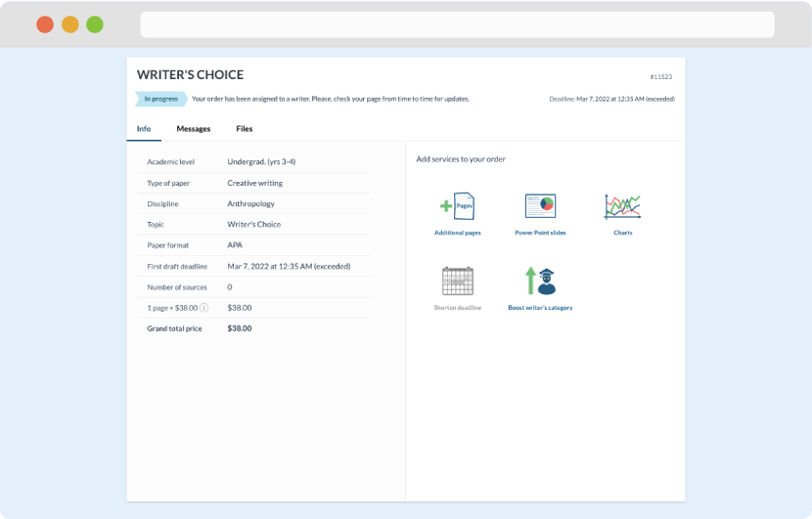This screenshot has width=812, height=519.
Task: Click info icon beside page price
Action: pos(203,308)
